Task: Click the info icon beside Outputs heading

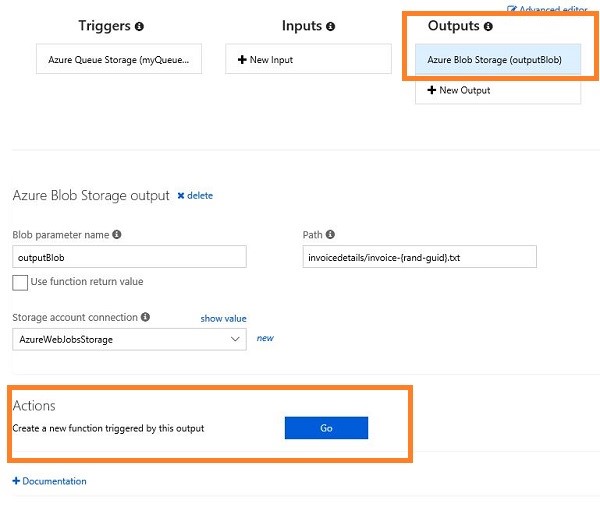Action: pos(488,26)
